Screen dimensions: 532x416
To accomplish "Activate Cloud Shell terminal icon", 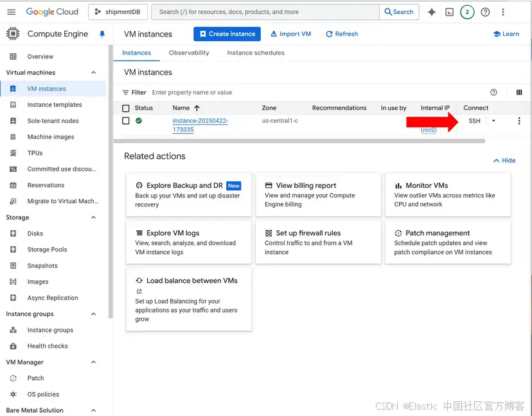I will [x=449, y=12].
